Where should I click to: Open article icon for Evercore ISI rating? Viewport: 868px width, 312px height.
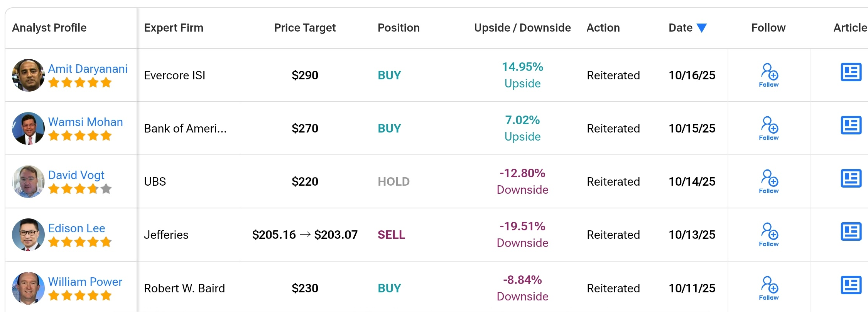tap(851, 72)
